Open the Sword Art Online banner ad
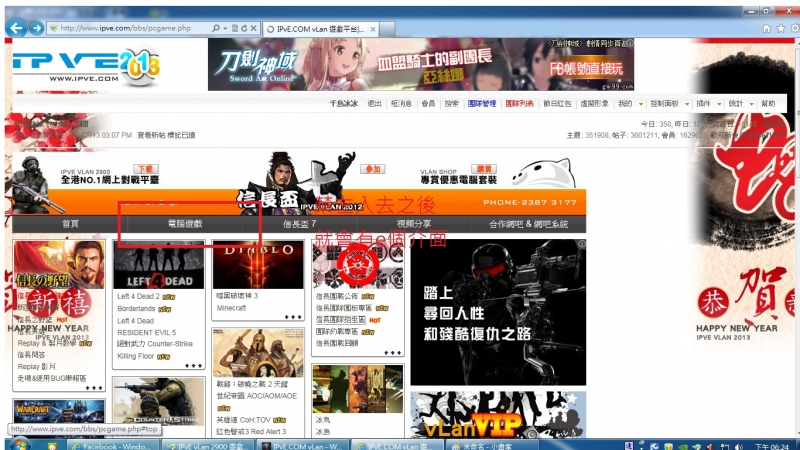Image resolution: width=800 pixels, height=450 pixels. [x=421, y=65]
